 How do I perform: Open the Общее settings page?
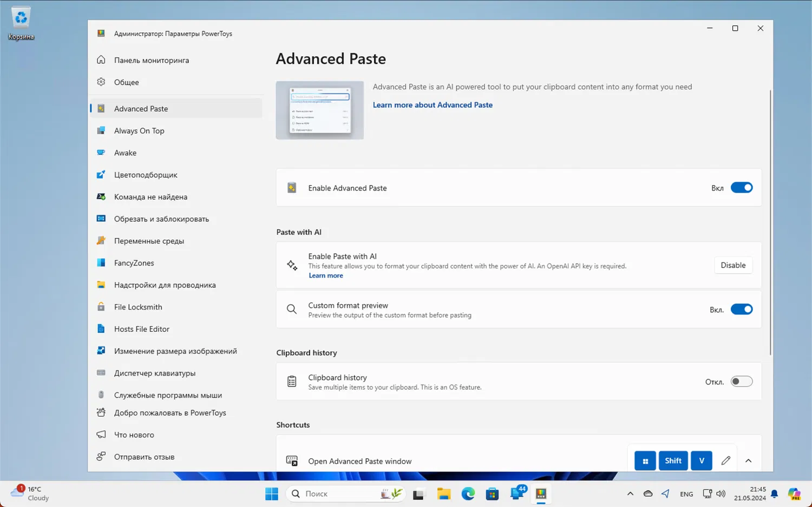pyautogui.click(x=127, y=82)
